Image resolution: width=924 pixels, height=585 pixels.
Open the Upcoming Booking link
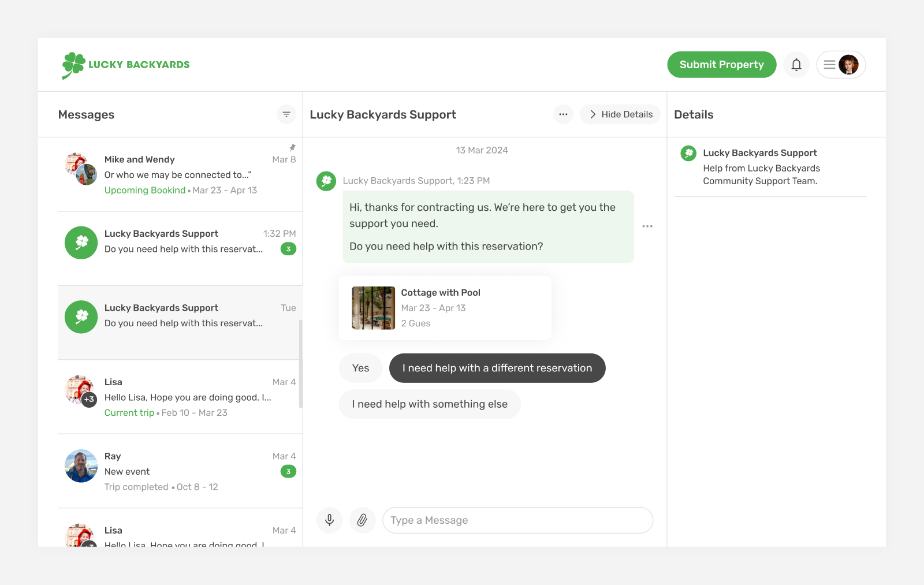tap(145, 189)
